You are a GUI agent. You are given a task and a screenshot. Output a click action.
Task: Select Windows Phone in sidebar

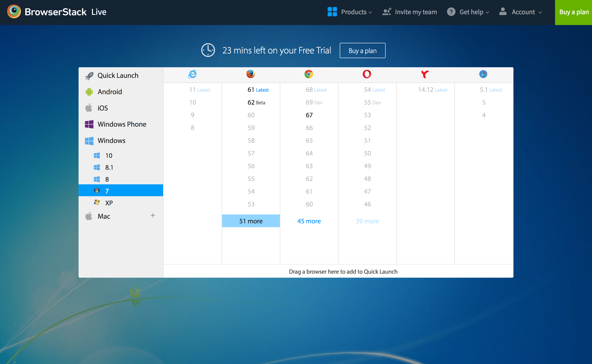pyautogui.click(x=121, y=124)
